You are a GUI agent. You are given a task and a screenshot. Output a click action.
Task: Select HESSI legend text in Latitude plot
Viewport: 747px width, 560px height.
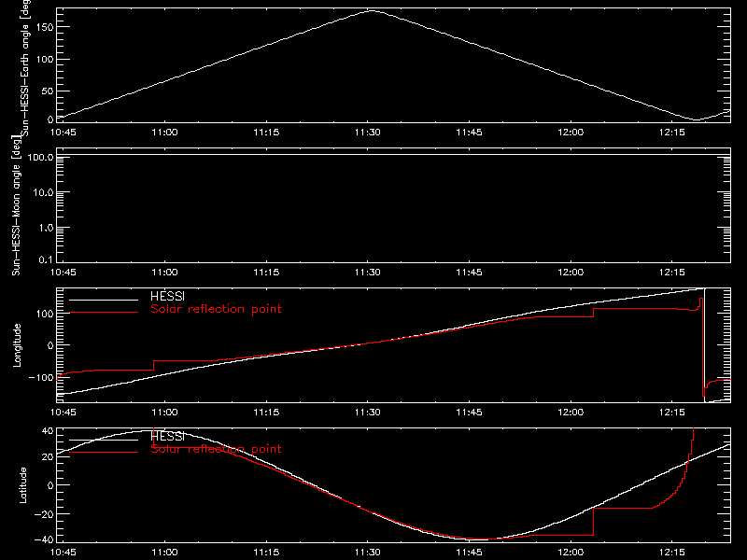coord(167,436)
